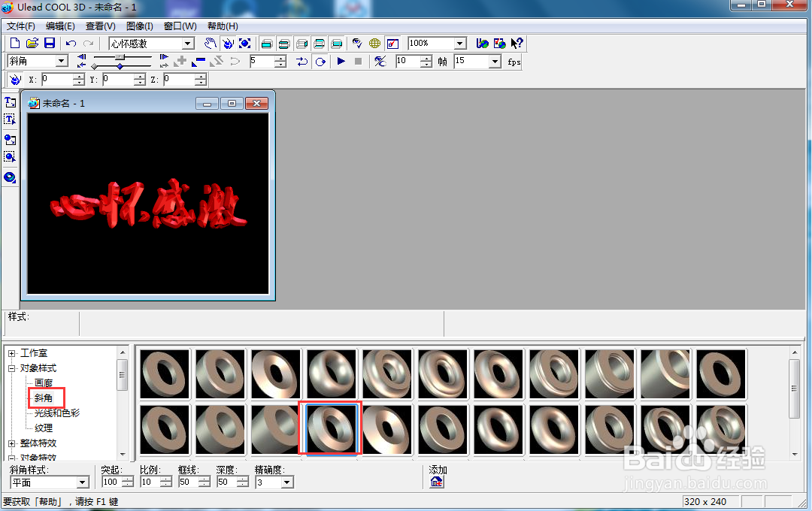Screen dimensions: 812x511
Task: Open the 100% zoom dropdown
Action: pos(459,44)
